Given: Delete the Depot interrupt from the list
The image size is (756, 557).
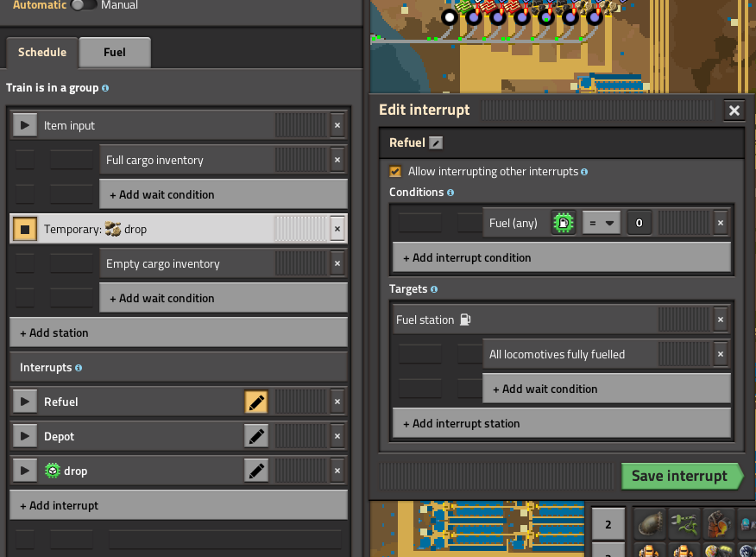Looking at the screenshot, I should point(337,436).
